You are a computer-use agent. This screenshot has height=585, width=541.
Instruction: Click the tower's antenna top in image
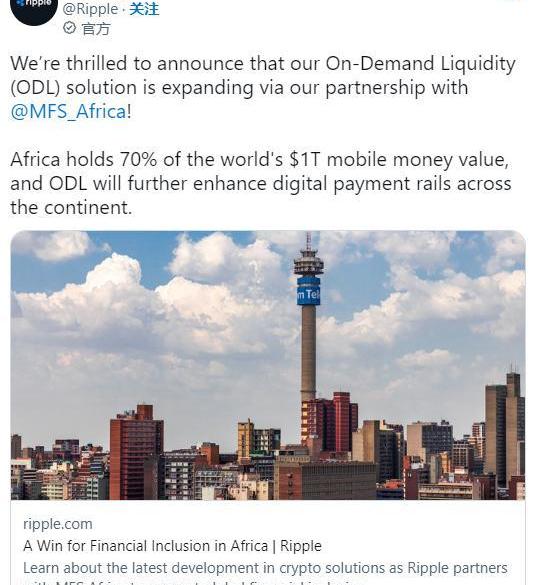tap(308, 243)
